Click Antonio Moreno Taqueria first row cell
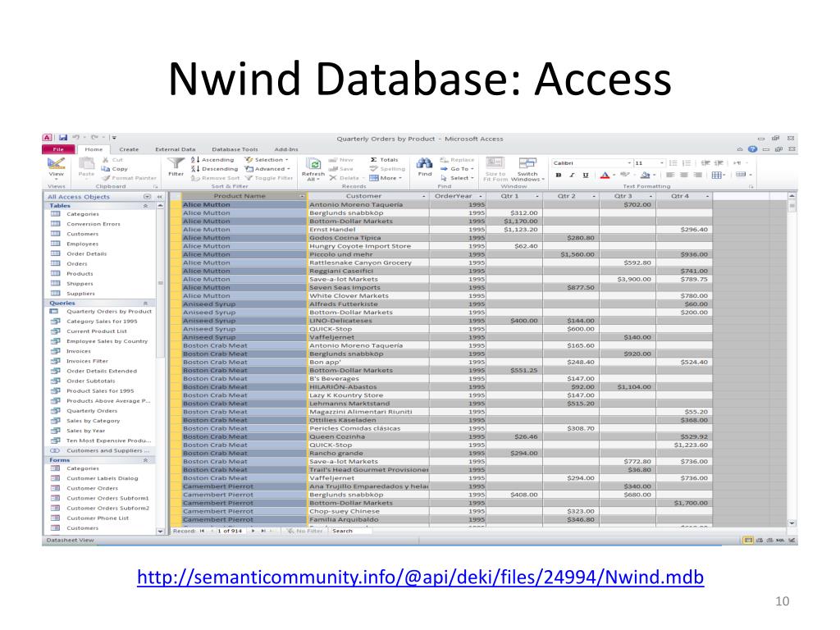 (368, 204)
